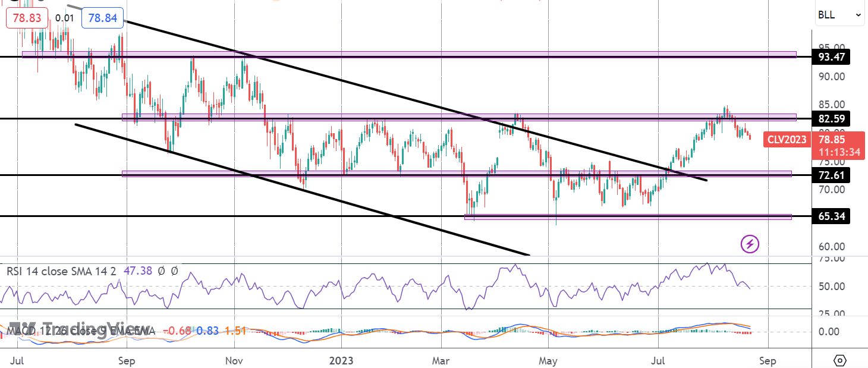Image resolution: width=868 pixels, height=368 pixels.
Task: Click the 0.01 spread value
Action: coord(64,18)
